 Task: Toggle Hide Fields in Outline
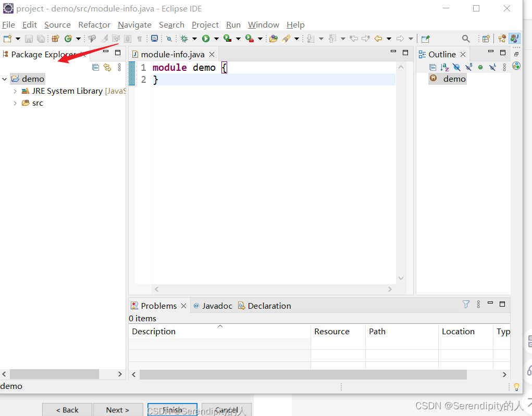[x=456, y=68]
